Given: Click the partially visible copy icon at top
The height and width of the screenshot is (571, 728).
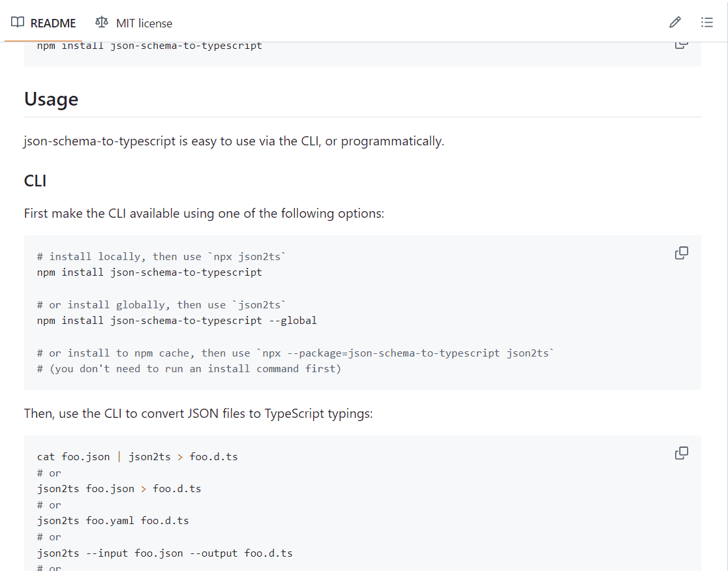Looking at the screenshot, I should point(681,45).
